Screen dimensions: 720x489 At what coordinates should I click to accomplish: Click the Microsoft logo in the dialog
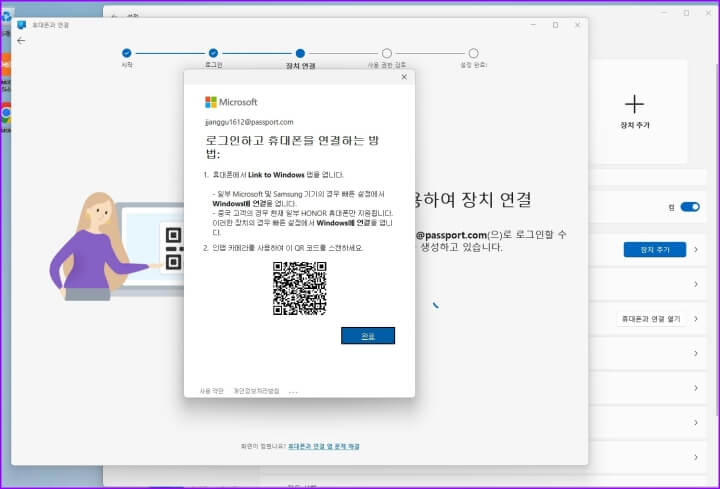(231, 102)
